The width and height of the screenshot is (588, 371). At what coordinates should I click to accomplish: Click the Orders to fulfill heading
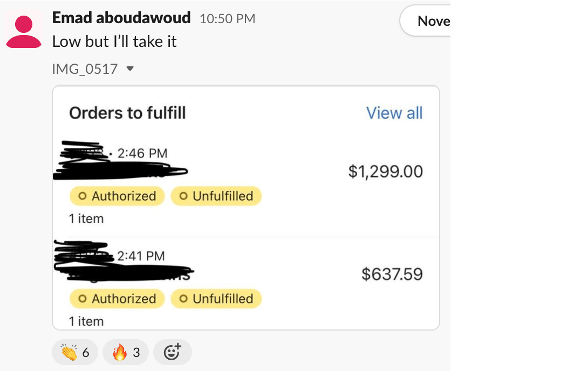pos(127,113)
